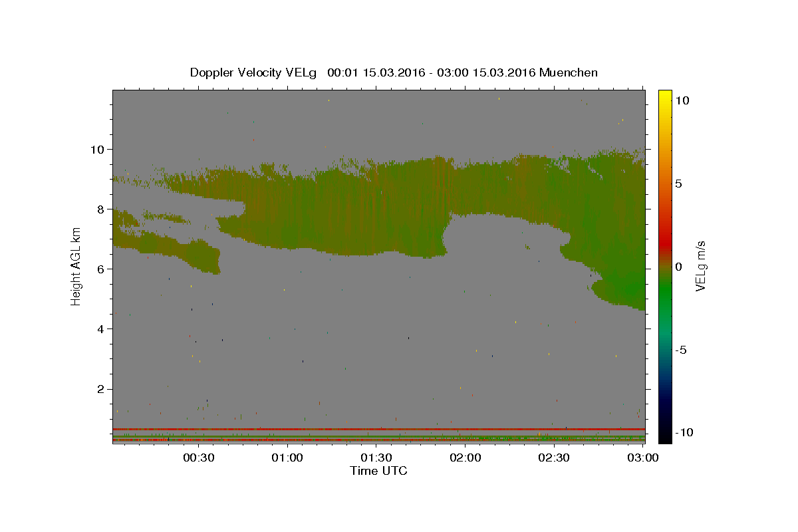Image resolution: width=798 pixels, height=532 pixels.
Task: Click the Time UTC axis title
Action: 378,471
